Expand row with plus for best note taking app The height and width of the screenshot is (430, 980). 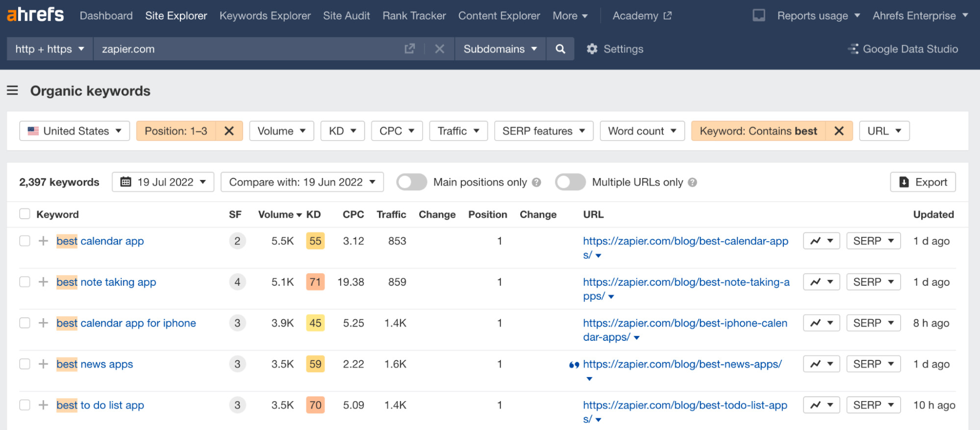43,282
